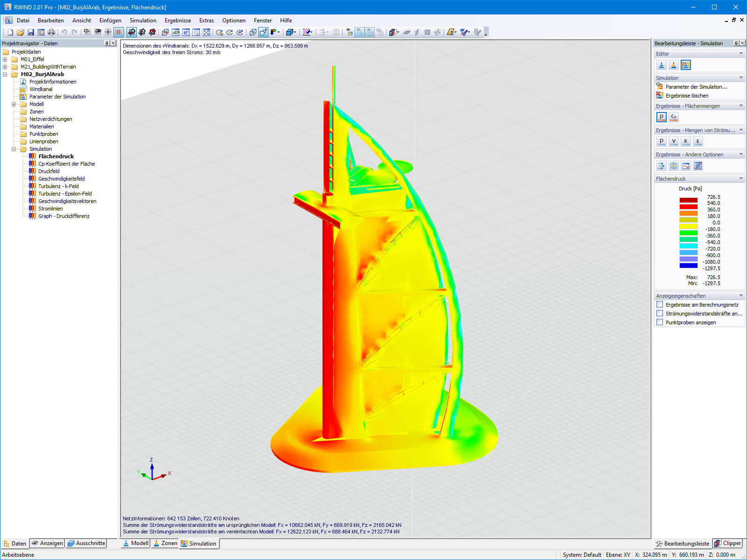
Task: Enable 'Ergebnisse am Berechnungsnetz' checkbox
Action: coord(660,305)
